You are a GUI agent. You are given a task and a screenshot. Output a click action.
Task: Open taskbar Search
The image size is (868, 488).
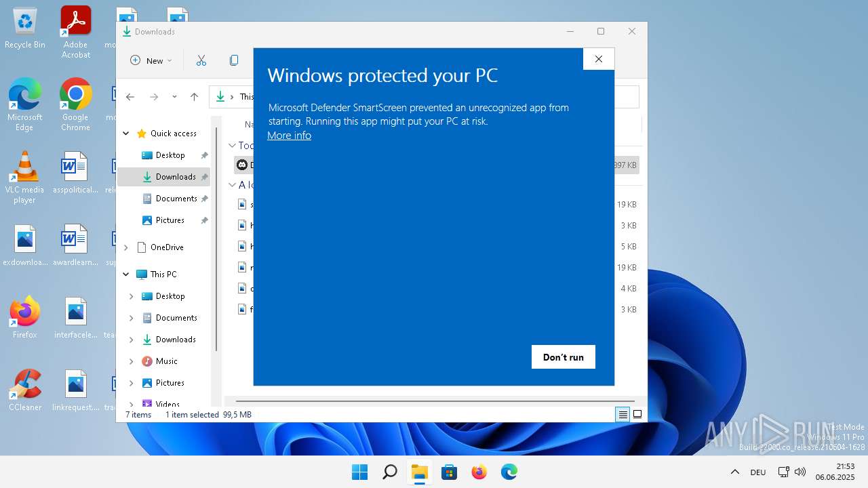pos(389,472)
